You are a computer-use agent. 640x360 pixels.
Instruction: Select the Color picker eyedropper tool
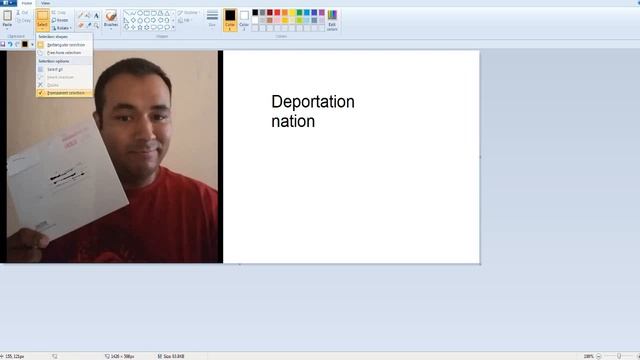89,25
